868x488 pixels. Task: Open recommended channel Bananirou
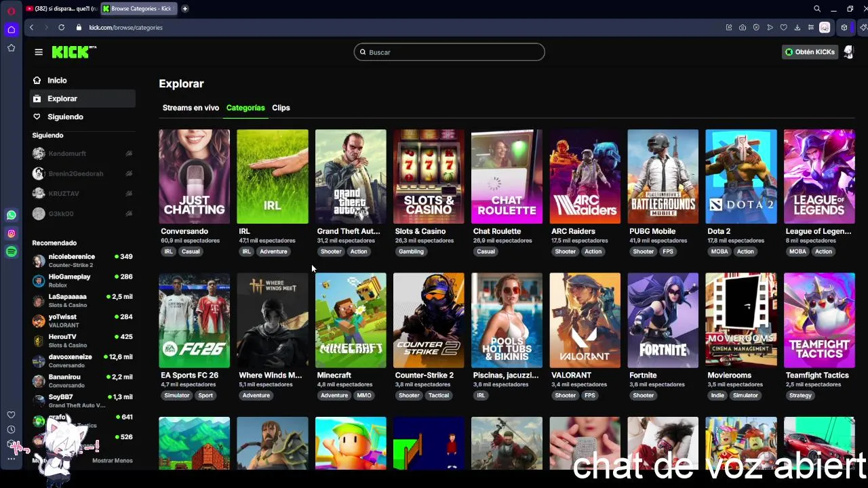pos(83,381)
